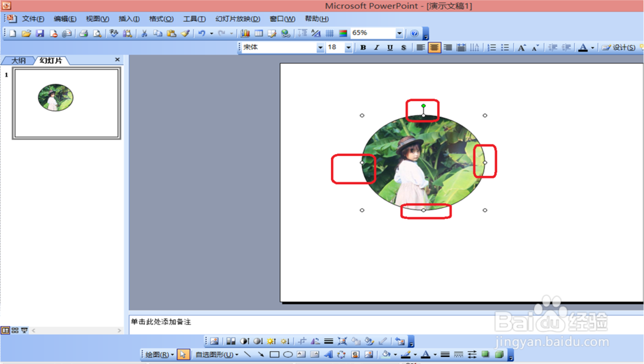644x364 pixels.
Task: Toggle italic formatting
Action: 377,48
